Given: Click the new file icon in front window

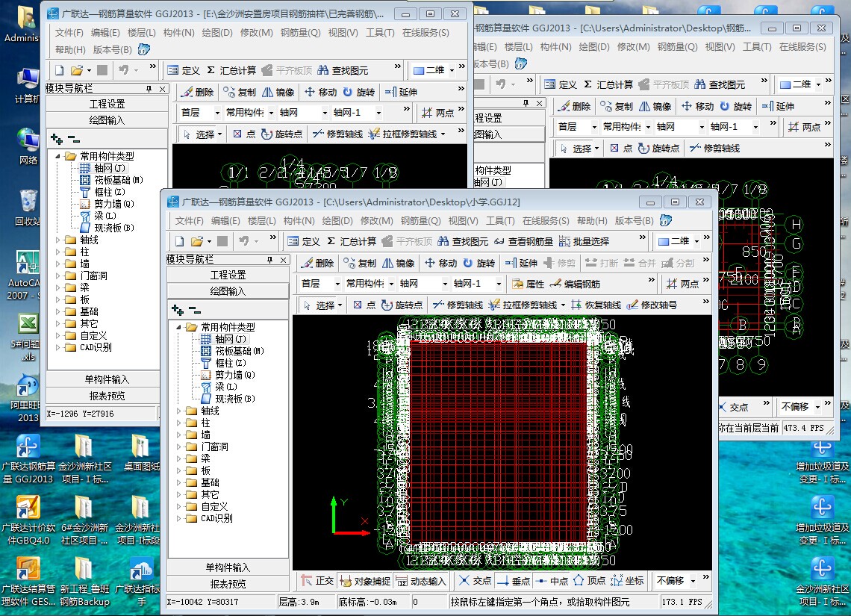Looking at the screenshot, I should click(x=180, y=241).
